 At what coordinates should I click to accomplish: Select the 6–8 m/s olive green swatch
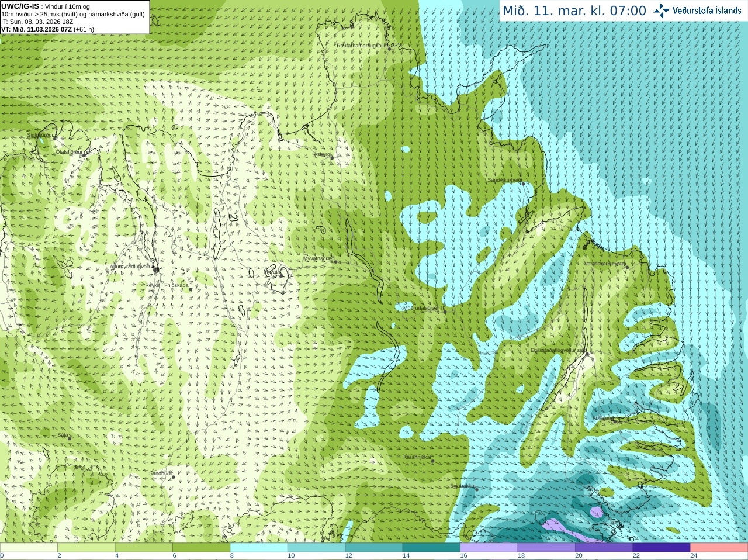(x=202, y=548)
